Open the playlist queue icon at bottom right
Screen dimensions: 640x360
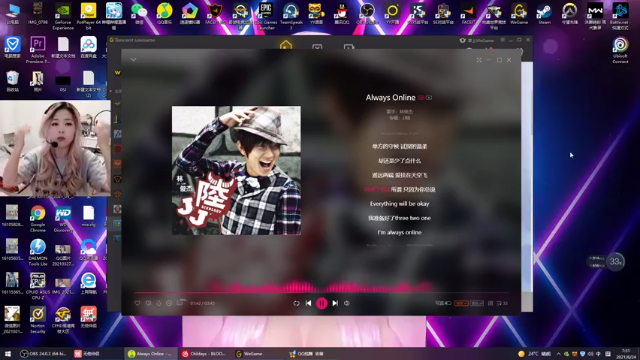point(502,303)
